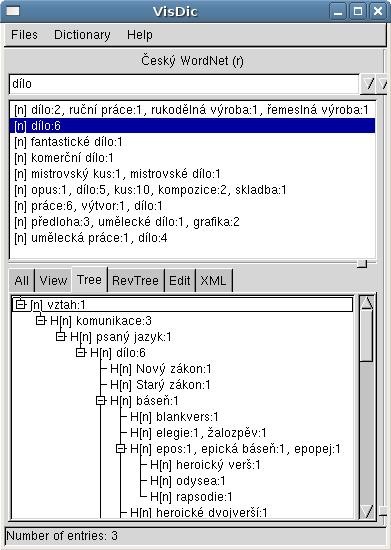Select báseň:1 in the tree
Viewport: 391px width, 550px height.
[144, 401]
